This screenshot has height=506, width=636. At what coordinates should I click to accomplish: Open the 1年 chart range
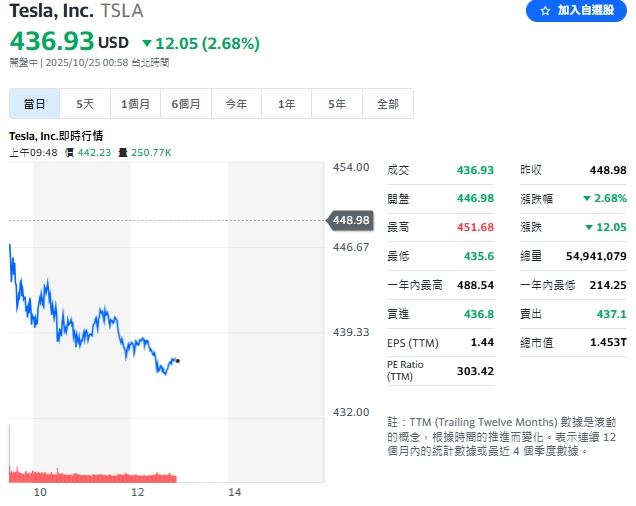pos(287,104)
